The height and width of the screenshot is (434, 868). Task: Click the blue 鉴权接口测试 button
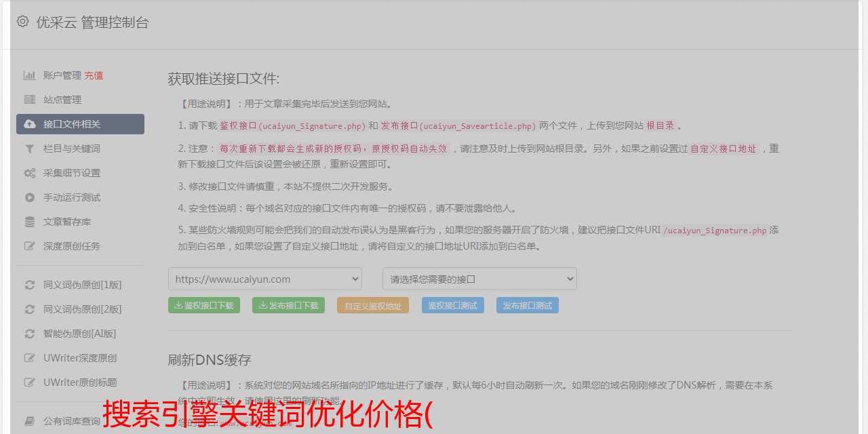452,305
